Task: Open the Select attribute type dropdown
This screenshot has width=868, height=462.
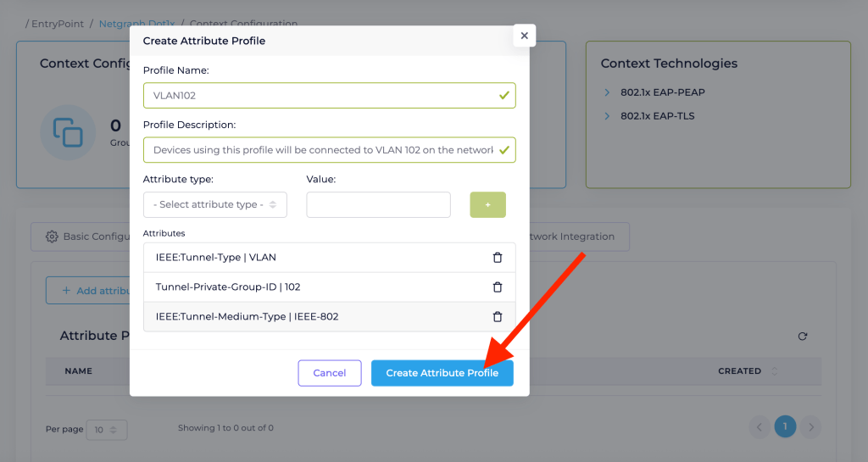Action: 215,204
